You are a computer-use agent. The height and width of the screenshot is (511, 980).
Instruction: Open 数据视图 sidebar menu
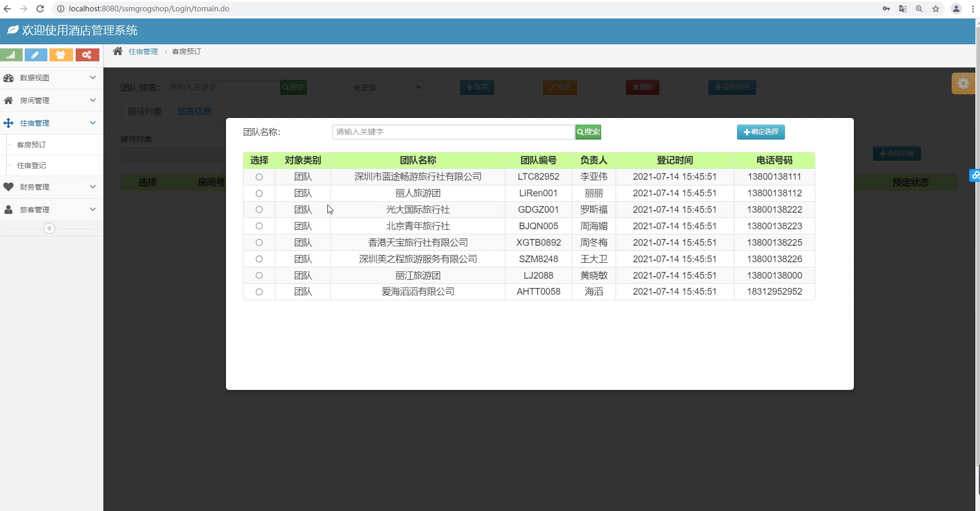(x=51, y=78)
